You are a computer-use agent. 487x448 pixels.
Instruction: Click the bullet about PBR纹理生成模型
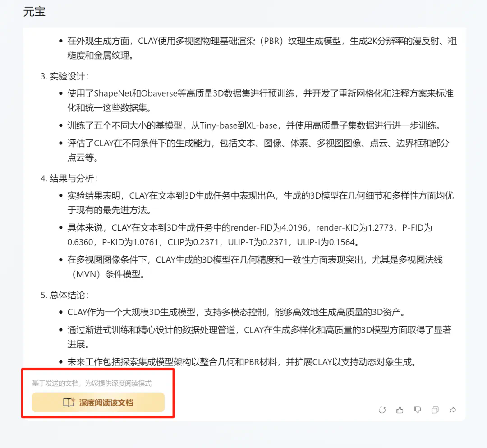point(262,48)
